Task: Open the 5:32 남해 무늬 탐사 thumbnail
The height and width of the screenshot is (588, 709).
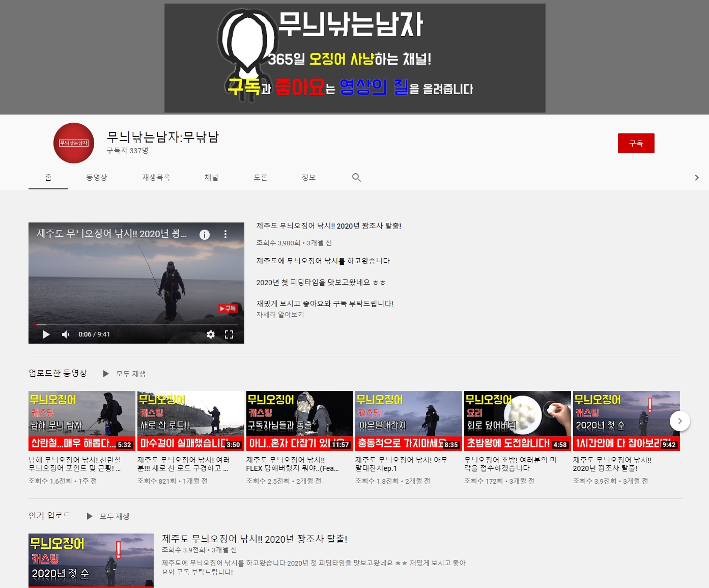Action: 81,421
